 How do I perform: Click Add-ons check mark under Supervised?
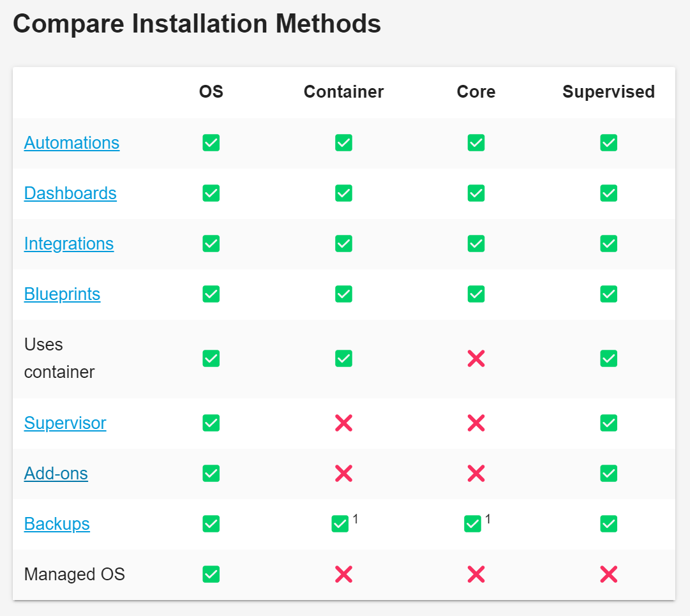pyautogui.click(x=608, y=474)
